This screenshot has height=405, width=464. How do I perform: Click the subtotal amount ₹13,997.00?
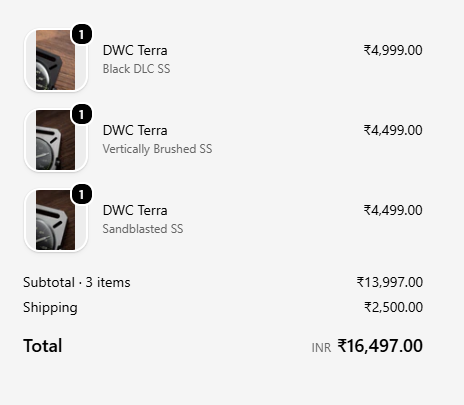pyautogui.click(x=390, y=282)
